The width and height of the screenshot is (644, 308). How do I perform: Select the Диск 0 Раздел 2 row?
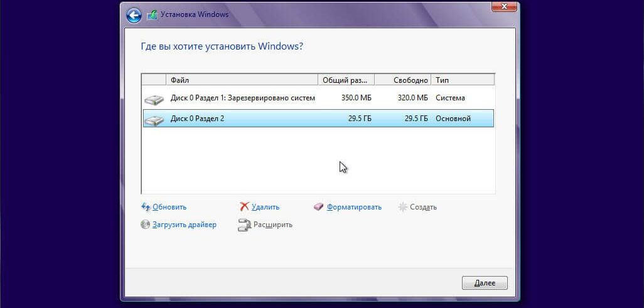318,119
